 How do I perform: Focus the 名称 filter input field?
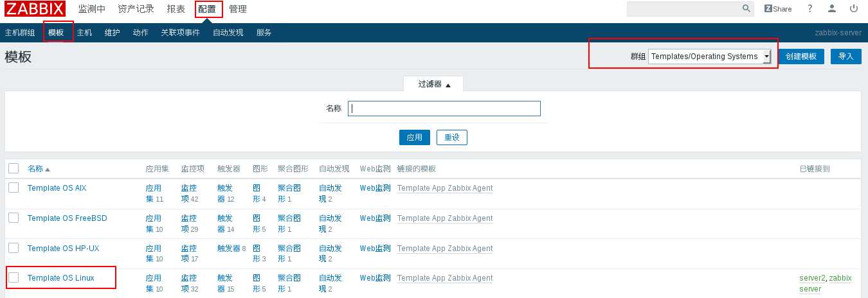(x=444, y=109)
